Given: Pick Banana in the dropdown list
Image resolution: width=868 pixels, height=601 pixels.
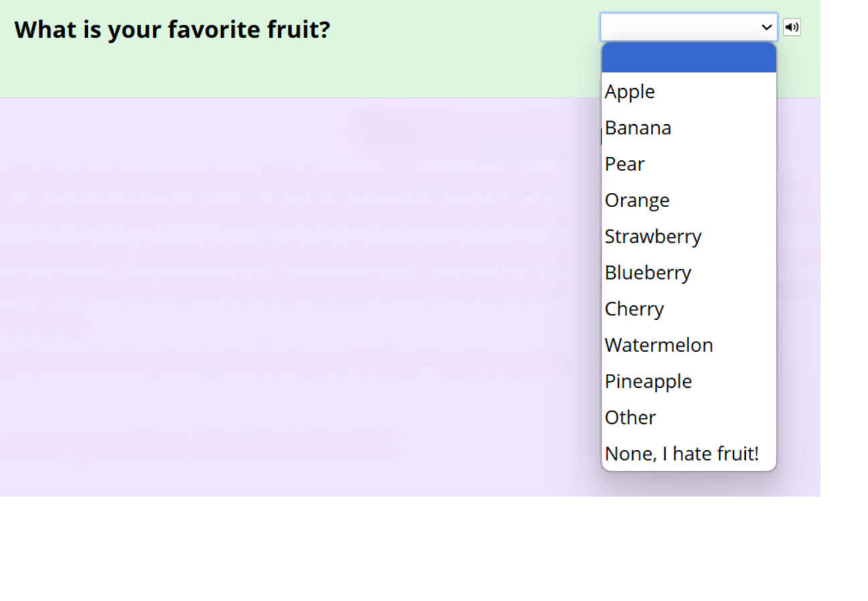Looking at the screenshot, I should tap(688, 128).
